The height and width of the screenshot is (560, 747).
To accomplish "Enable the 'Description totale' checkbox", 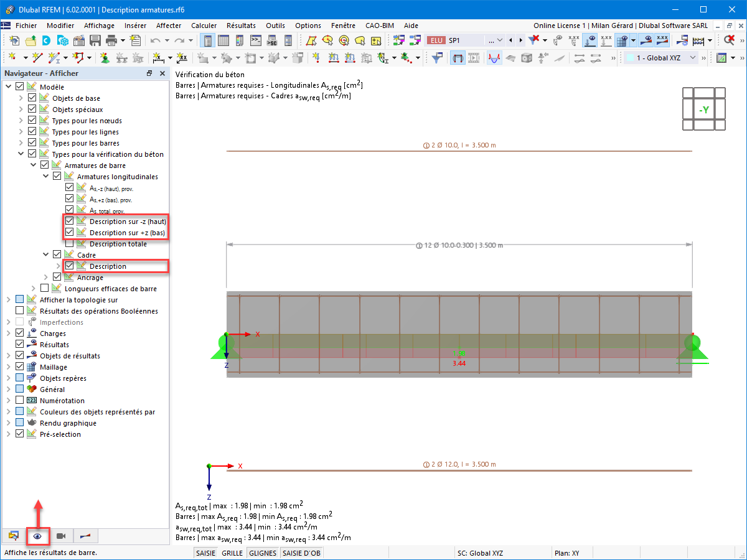I will (70, 243).
